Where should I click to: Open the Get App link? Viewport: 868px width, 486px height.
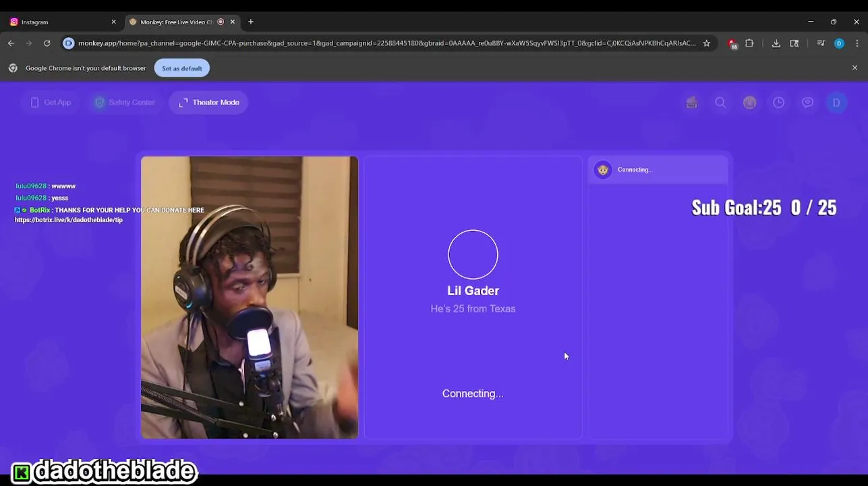tap(51, 103)
